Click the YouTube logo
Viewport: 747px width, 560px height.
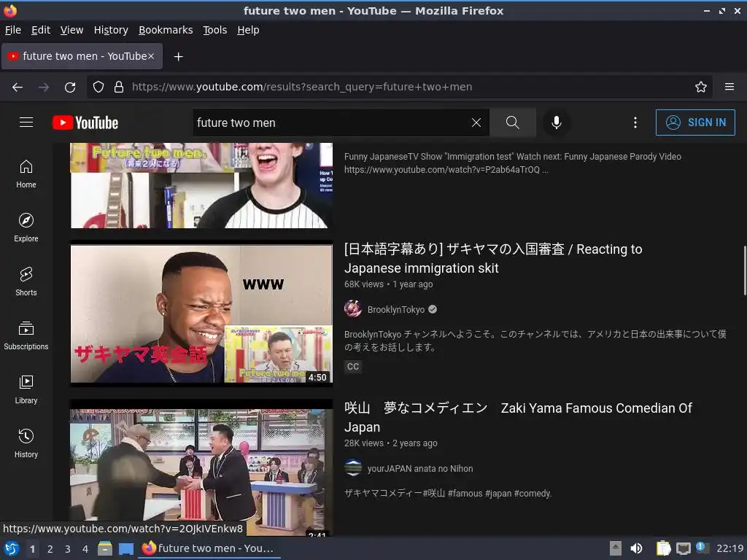point(85,122)
